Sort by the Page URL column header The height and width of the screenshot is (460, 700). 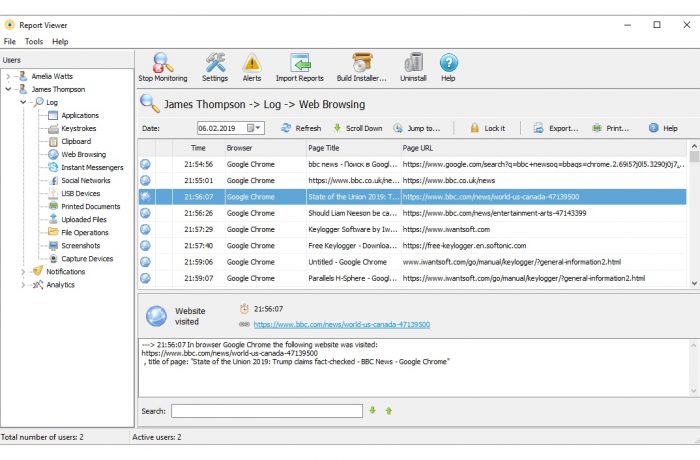click(x=544, y=148)
